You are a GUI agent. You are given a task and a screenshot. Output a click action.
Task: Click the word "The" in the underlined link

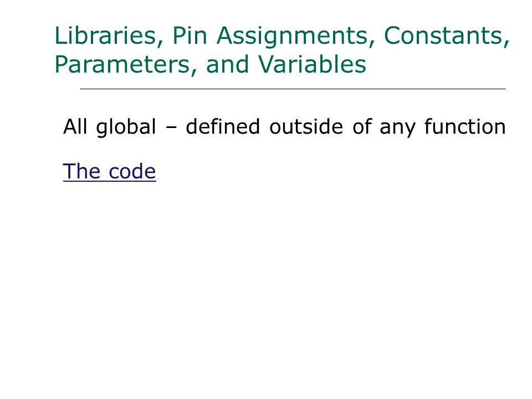tap(82, 171)
